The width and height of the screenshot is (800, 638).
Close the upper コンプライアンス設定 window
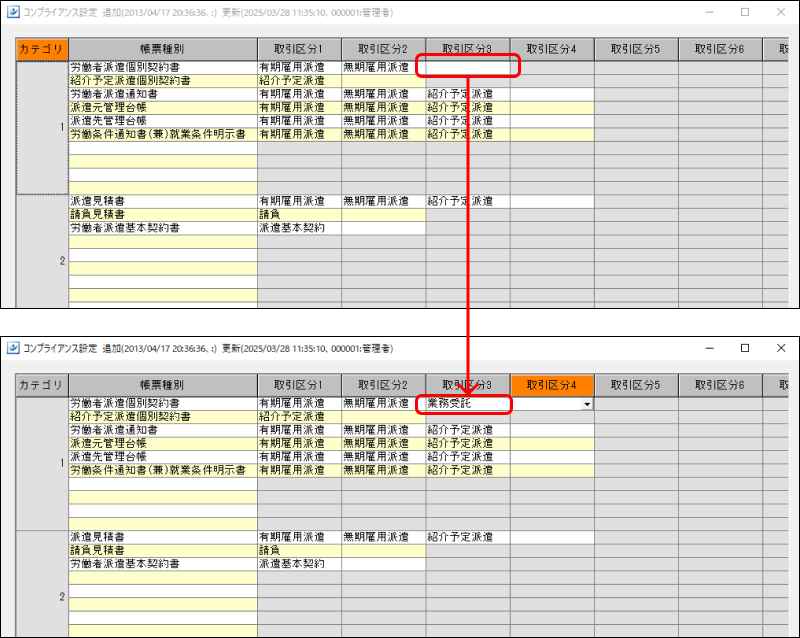[x=781, y=12]
